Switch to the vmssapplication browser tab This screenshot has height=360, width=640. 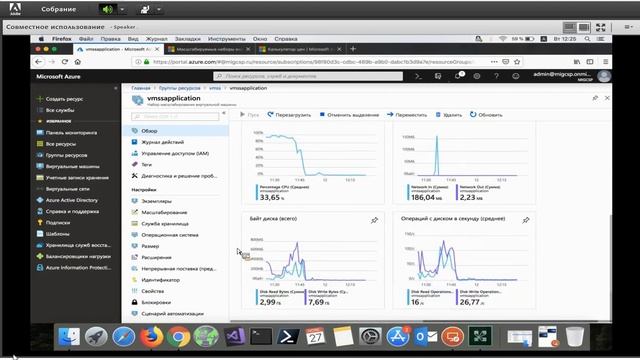(119, 49)
